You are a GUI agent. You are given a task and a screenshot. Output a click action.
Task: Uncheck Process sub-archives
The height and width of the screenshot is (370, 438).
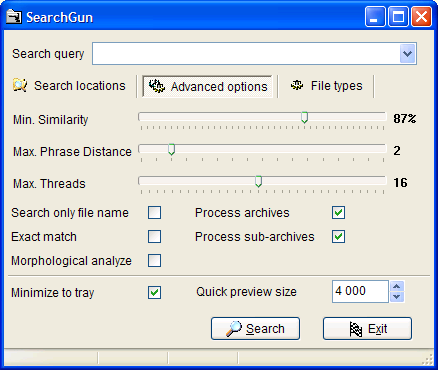coord(339,237)
